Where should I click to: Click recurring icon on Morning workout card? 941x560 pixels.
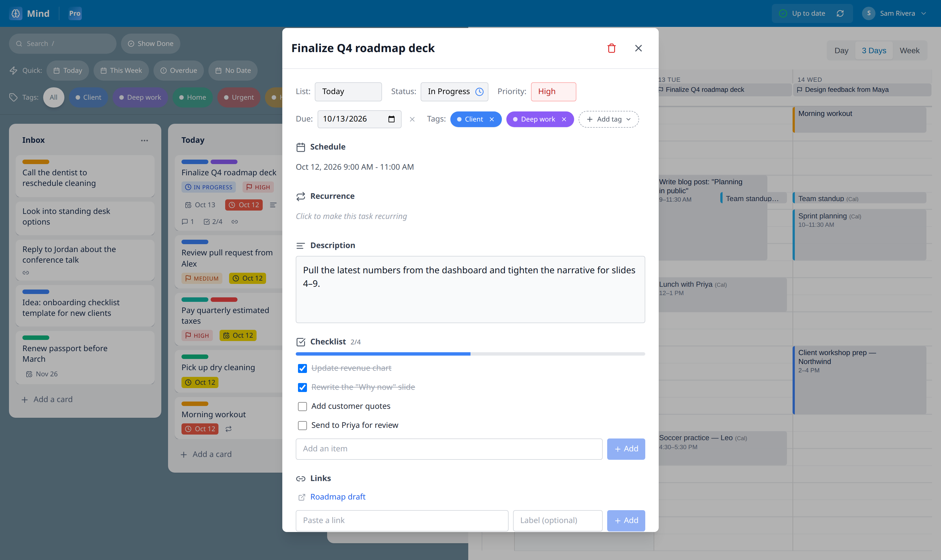(228, 429)
